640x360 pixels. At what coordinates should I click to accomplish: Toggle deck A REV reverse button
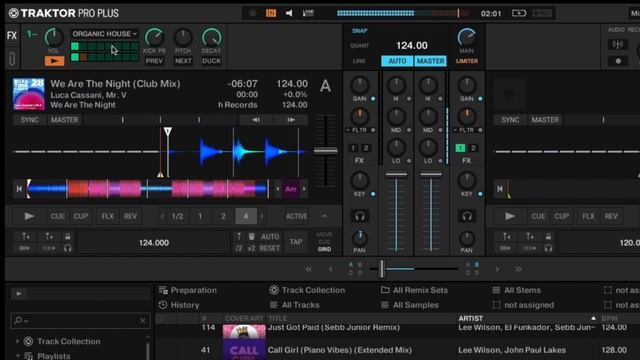coord(130,216)
